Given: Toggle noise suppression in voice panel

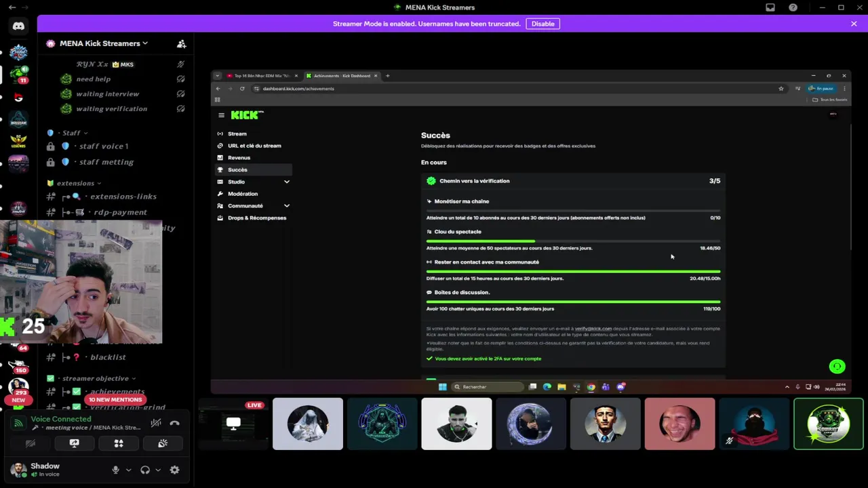Looking at the screenshot, I should coord(156,423).
